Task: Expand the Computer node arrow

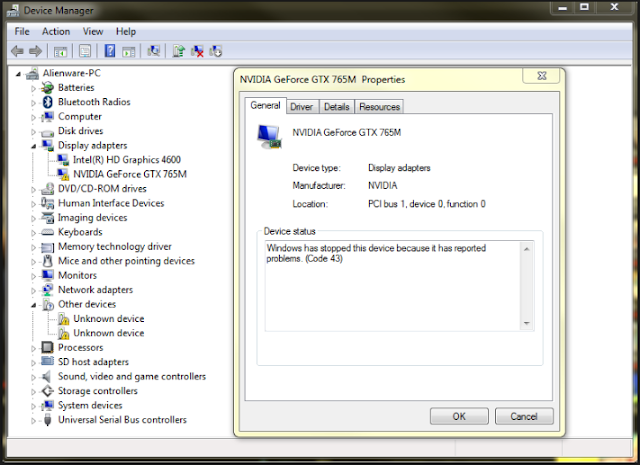Action: (x=33, y=117)
